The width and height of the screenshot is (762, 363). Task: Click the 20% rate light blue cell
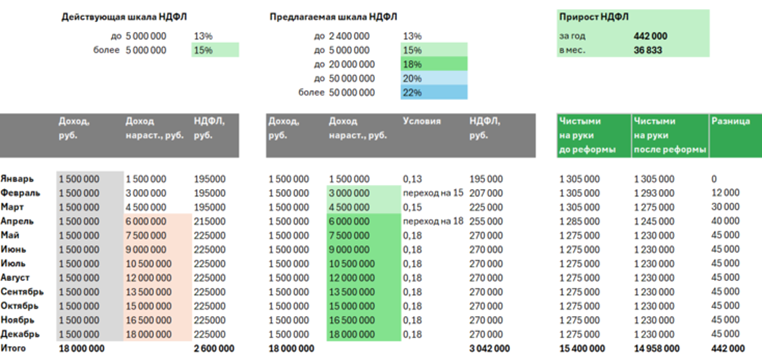click(434, 78)
